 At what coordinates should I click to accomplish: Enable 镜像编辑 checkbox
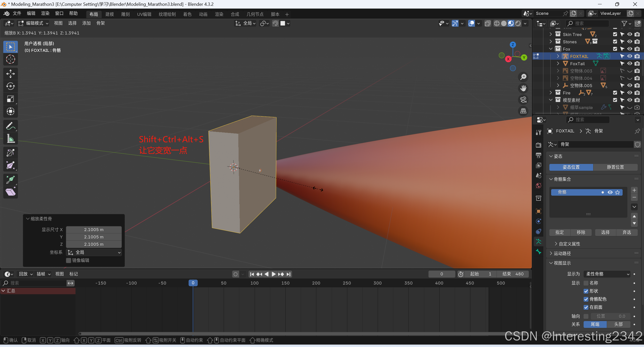click(x=68, y=260)
